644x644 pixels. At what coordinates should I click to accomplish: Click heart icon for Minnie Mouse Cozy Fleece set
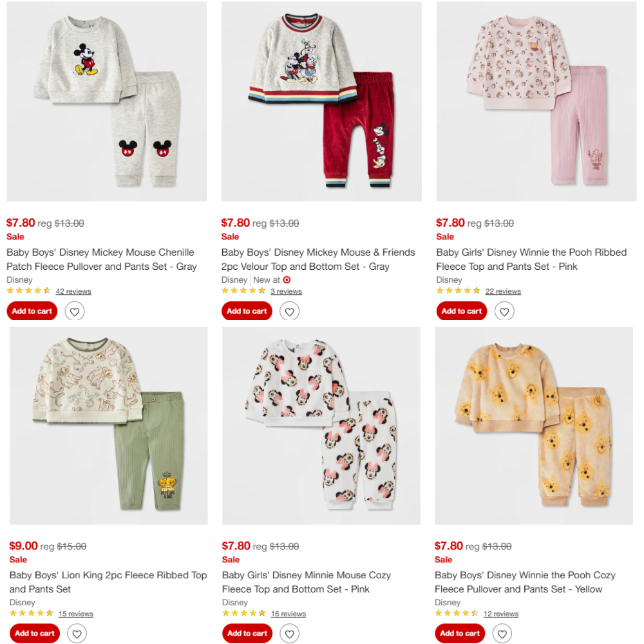290,633
